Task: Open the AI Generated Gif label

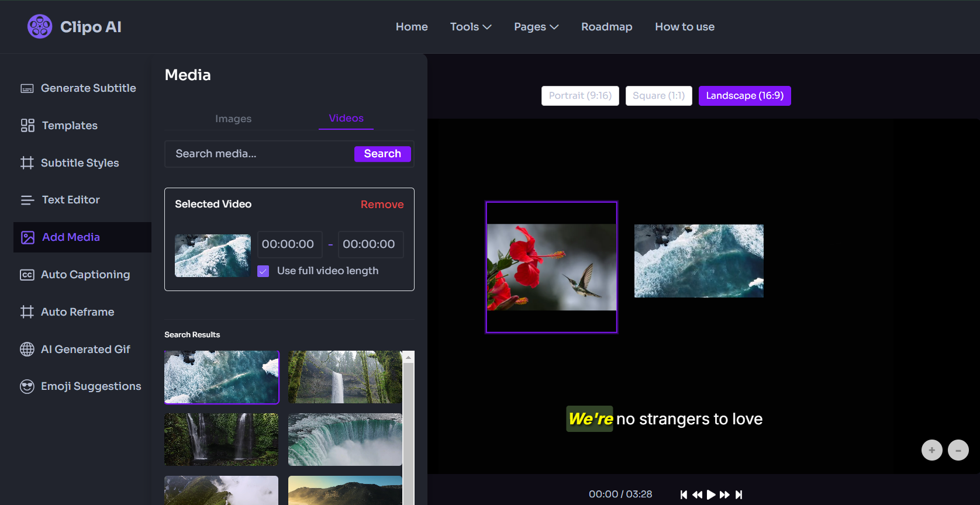Action: (x=85, y=350)
